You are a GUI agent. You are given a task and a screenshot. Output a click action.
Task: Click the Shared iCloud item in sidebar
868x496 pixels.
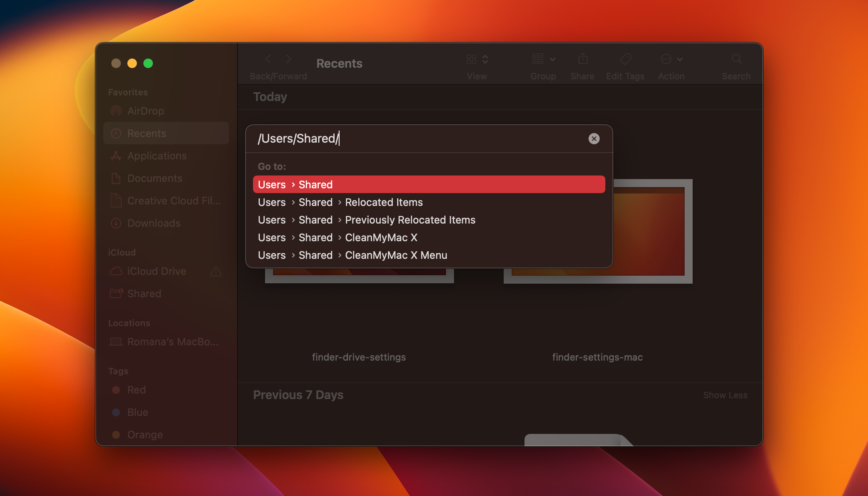[x=144, y=293]
